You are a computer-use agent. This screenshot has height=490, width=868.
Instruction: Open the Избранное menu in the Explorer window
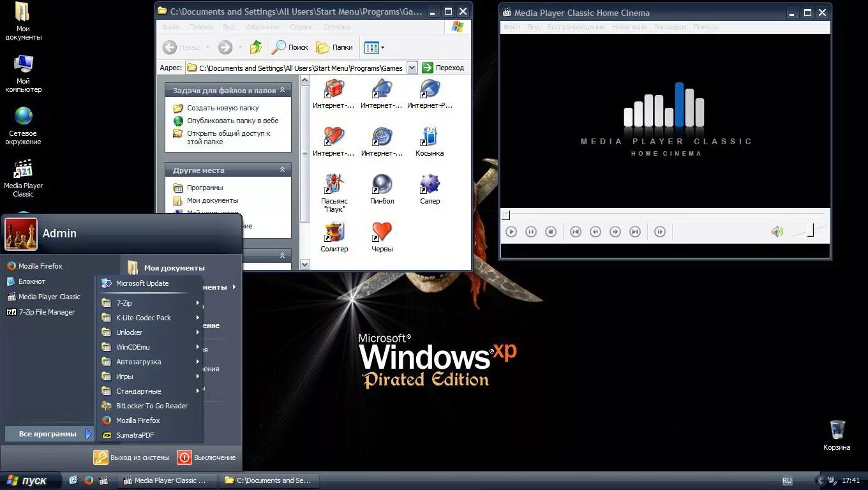(x=261, y=27)
